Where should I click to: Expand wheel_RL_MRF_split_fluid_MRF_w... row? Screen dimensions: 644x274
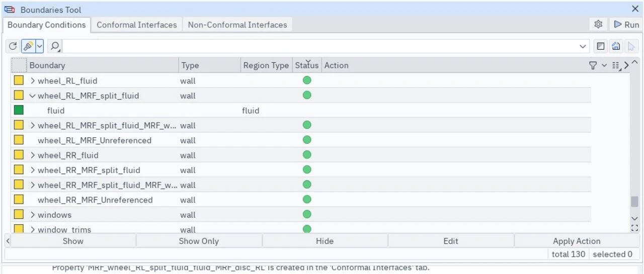pyautogui.click(x=33, y=125)
